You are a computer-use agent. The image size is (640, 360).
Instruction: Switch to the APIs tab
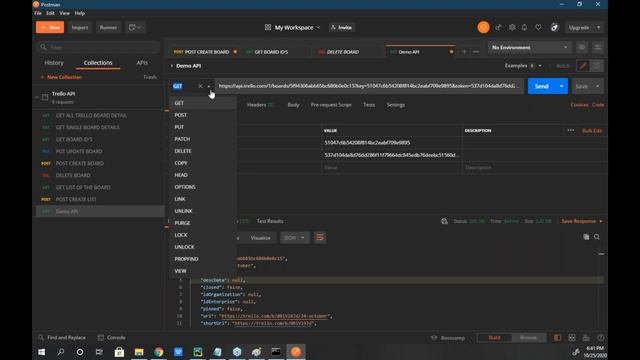click(142, 63)
